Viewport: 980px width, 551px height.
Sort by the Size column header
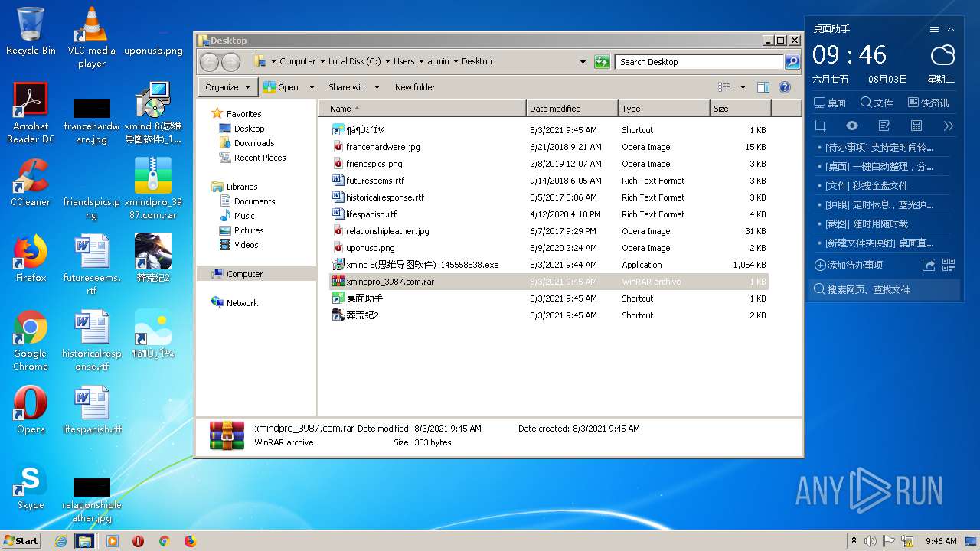pyautogui.click(x=740, y=109)
